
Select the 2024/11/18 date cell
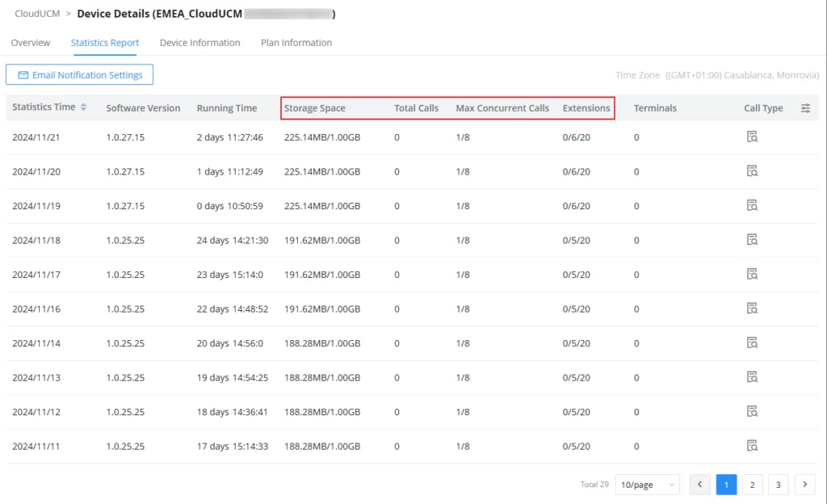point(36,240)
